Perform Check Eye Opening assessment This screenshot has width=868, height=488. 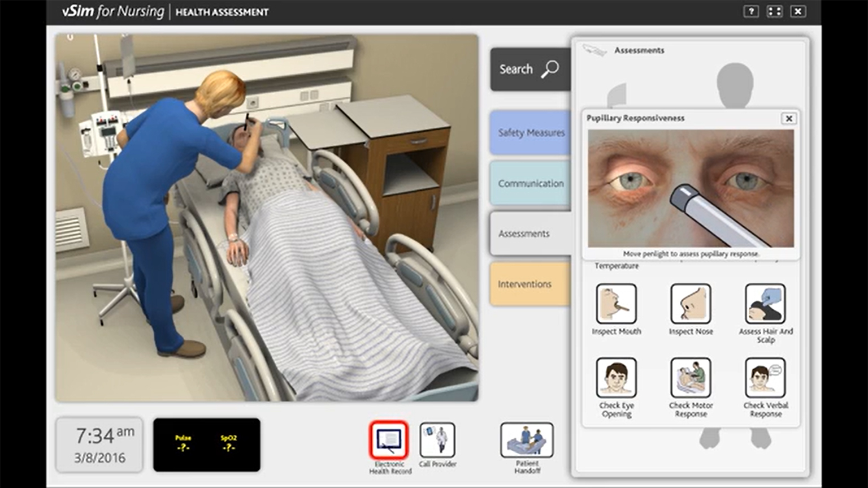(x=616, y=378)
